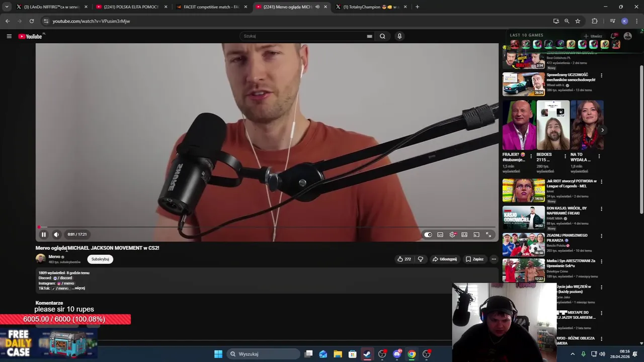Reload the current page
The image size is (644, 362).
click(x=31, y=21)
